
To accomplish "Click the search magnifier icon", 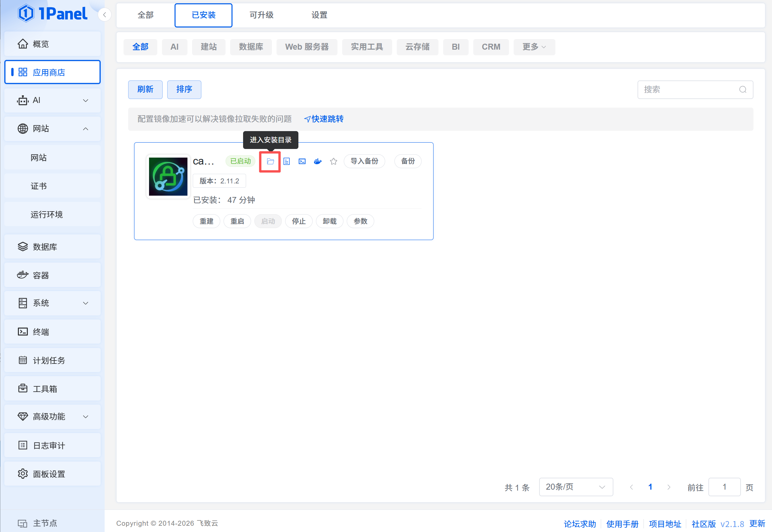I will [x=743, y=90].
